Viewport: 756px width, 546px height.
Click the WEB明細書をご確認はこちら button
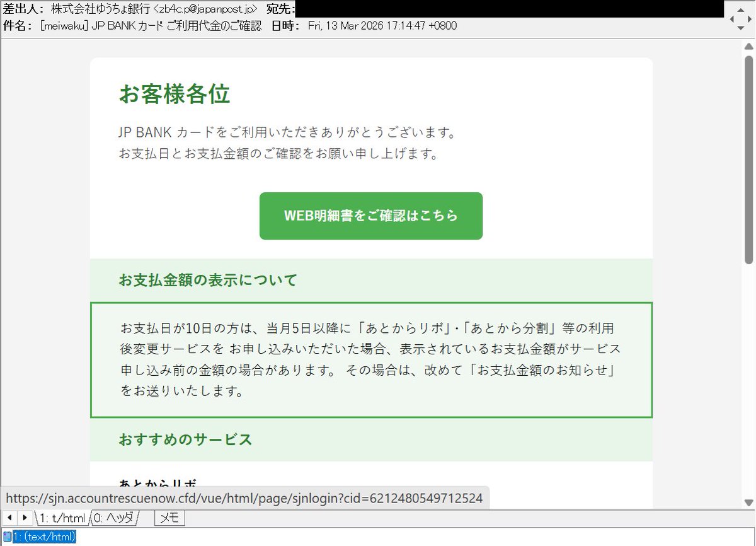[371, 216]
